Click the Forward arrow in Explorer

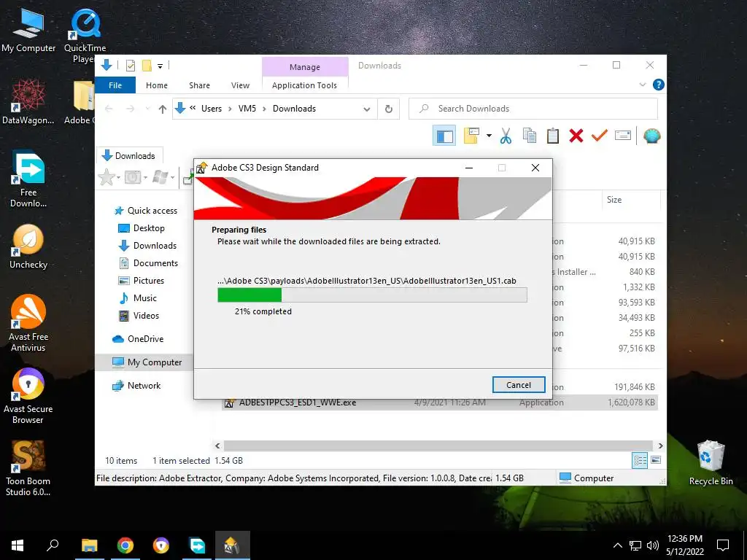pos(130,109)
